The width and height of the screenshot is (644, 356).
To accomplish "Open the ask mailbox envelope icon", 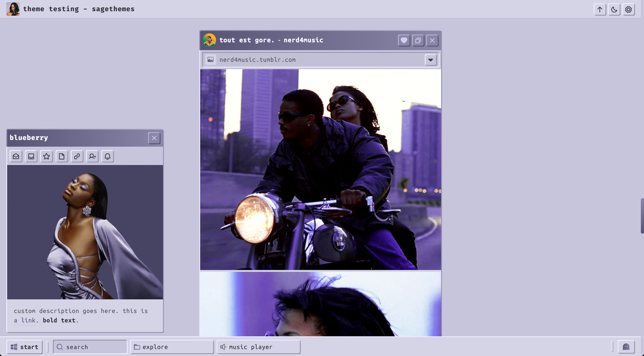I will (x=16, y=156).
